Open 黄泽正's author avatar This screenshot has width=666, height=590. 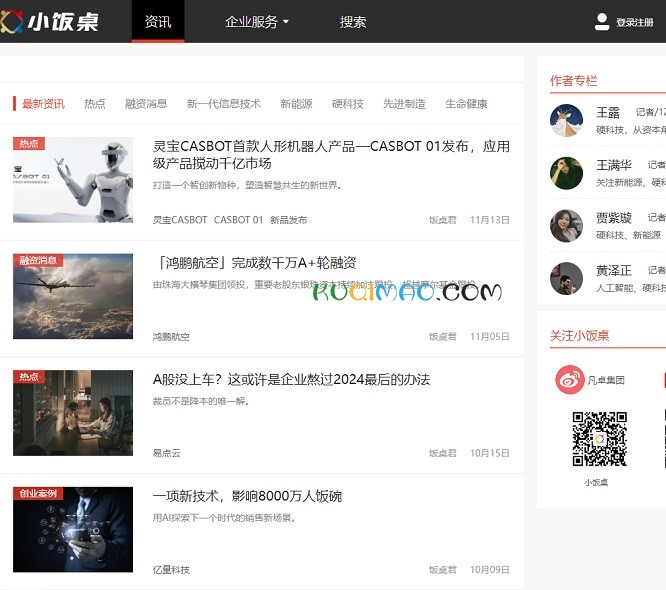coord(566,278)
